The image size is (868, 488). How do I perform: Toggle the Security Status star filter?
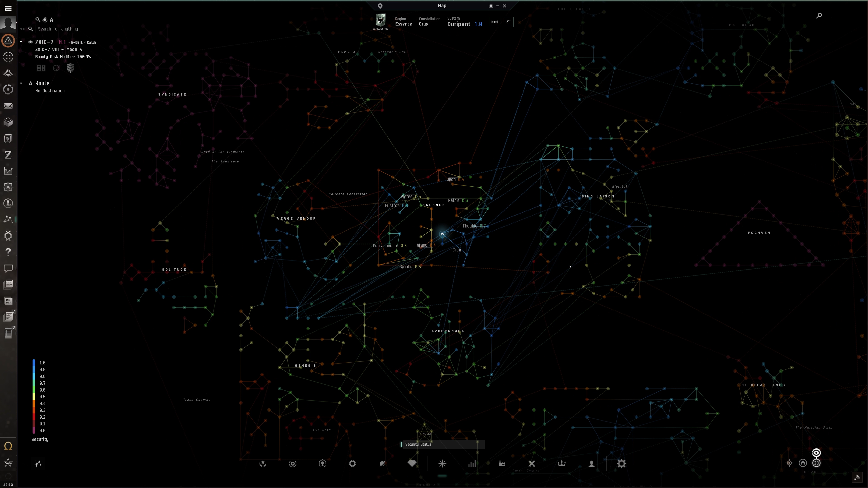pyautogui.click(x=442, y=464)
